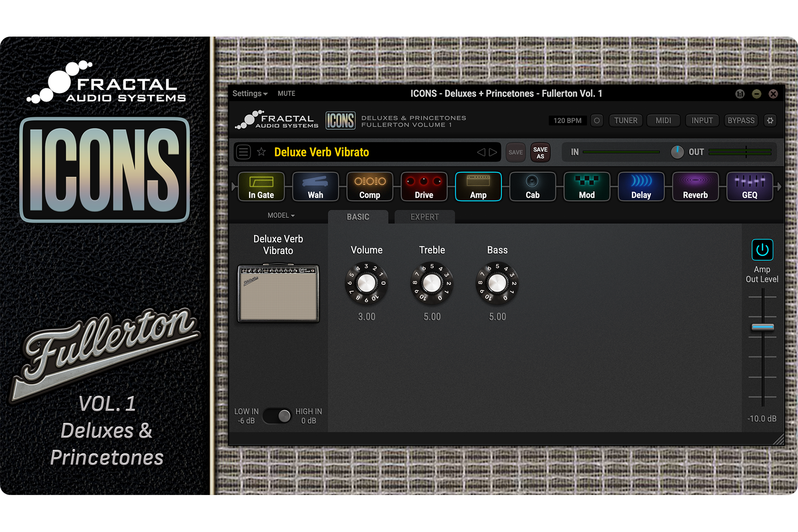Image resolution: width=798 pixels, height=532 pixels.
Task: Open the Settings menu
Action: (x=248, y=94)
